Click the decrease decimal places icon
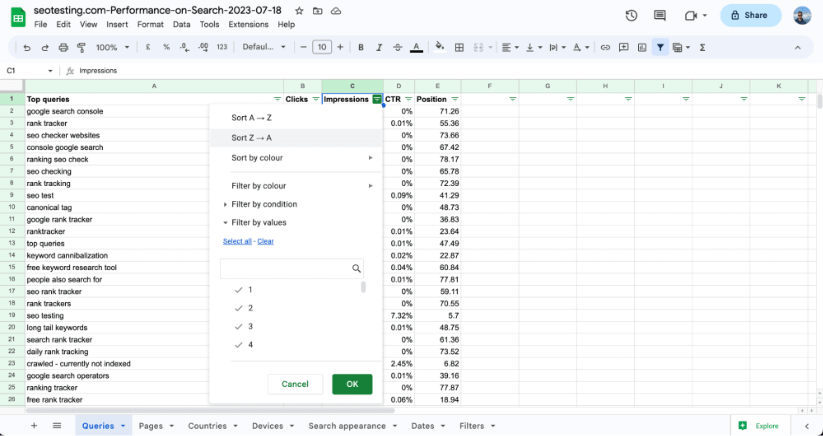Viewport: 823px width, 436px height. tap(184, 47)
